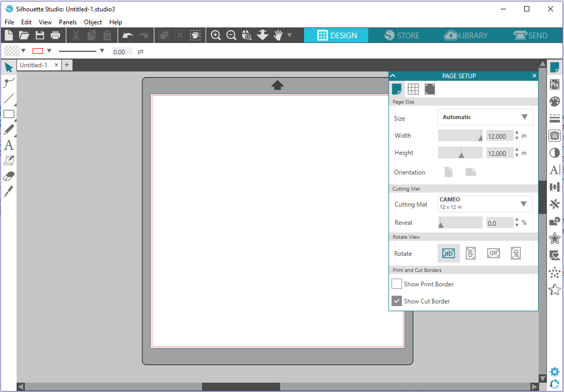Image resolution: width=564 pixels, height=392 pixels.
Task: Select the Knife tool
Action: (x=8, y=191)
